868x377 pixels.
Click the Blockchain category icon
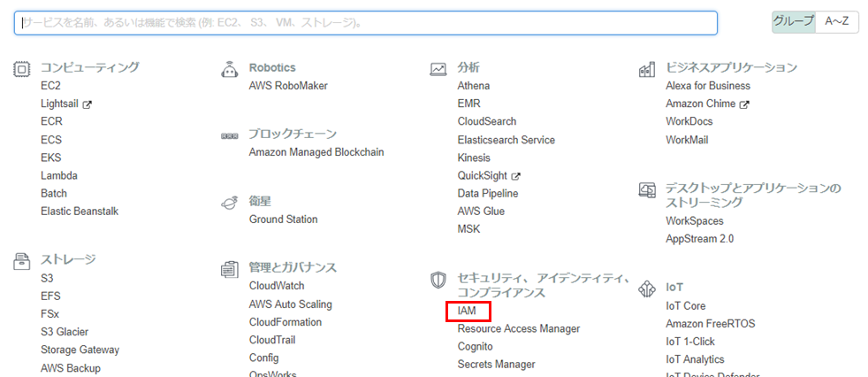coord(229,135)
